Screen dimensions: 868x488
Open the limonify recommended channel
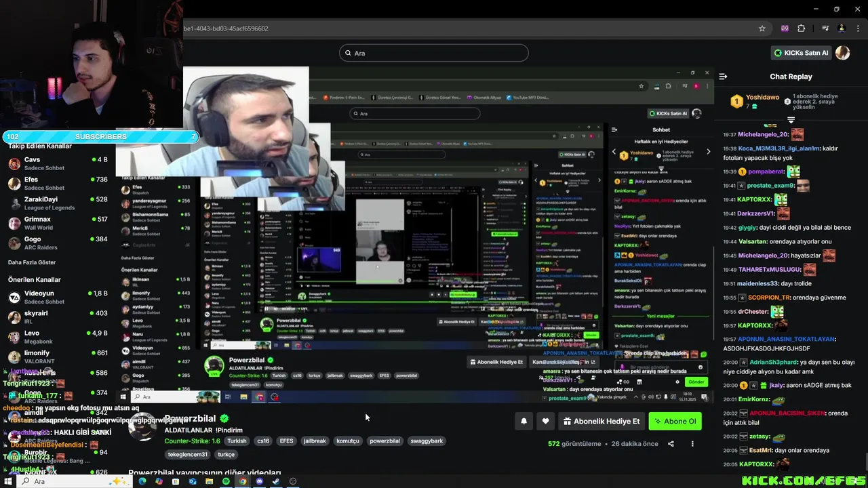point(58,357)
